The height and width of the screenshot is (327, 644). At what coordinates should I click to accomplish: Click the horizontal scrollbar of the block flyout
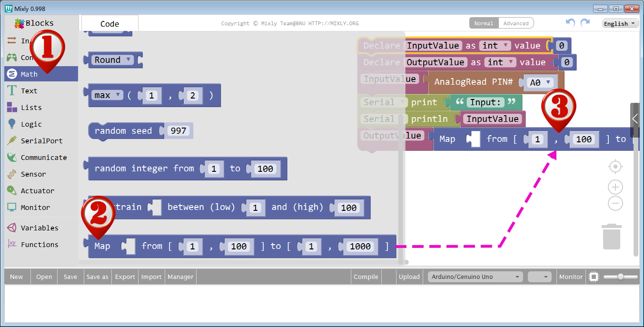(238, 262)
